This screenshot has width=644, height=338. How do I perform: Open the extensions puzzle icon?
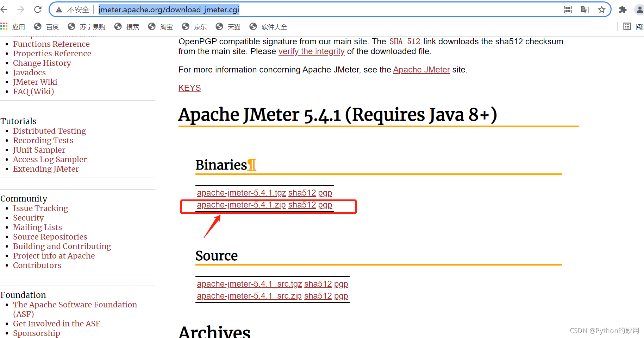coord(623,9)
